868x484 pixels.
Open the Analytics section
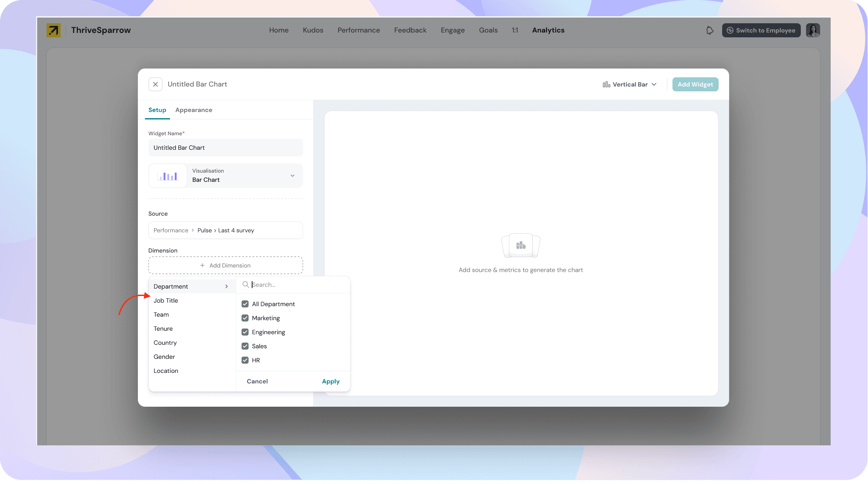548,30
